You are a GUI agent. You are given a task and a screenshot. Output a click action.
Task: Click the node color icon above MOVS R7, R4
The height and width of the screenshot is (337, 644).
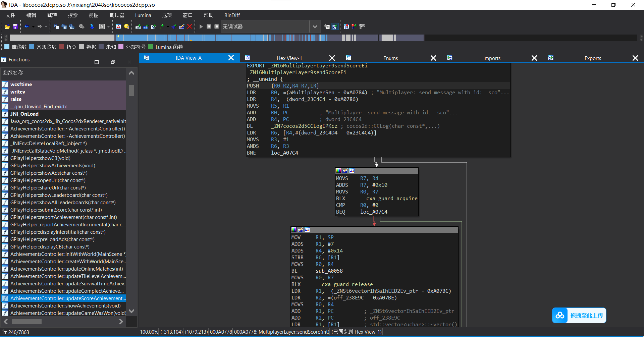(x=338, y=171)
